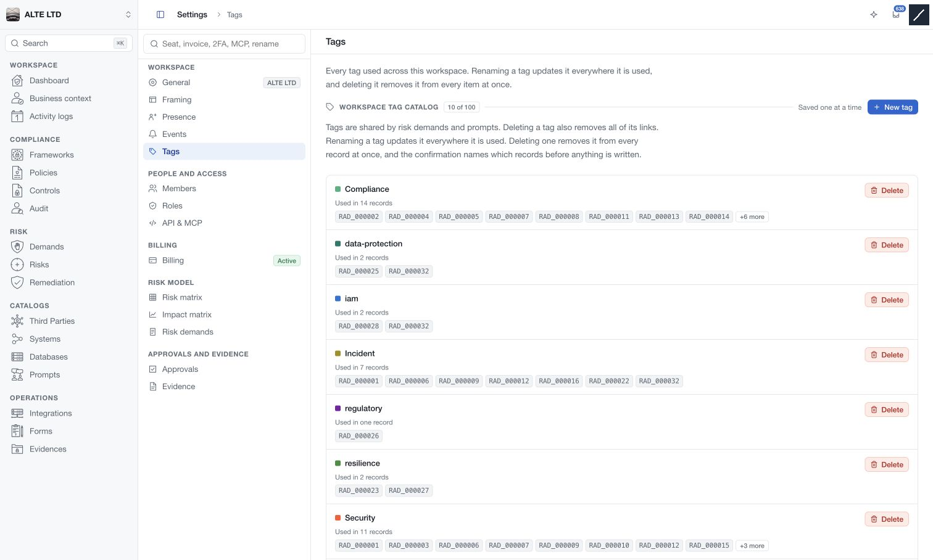Viewport: 933px width, 560px height.
Task: Open Evidence settings
Action: point(224,387)
